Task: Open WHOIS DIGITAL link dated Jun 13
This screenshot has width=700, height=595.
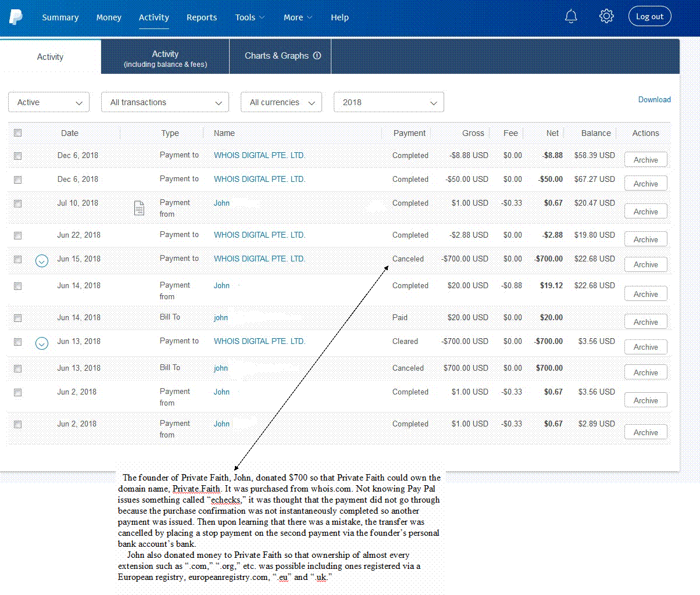Action: click(x=259, y=341)
